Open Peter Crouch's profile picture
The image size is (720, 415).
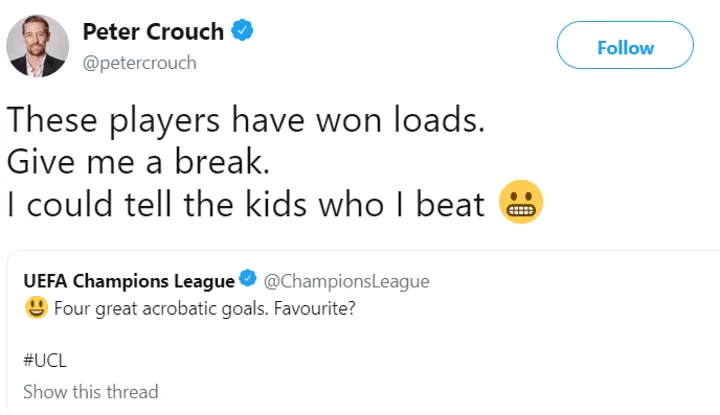coord(38,45)
